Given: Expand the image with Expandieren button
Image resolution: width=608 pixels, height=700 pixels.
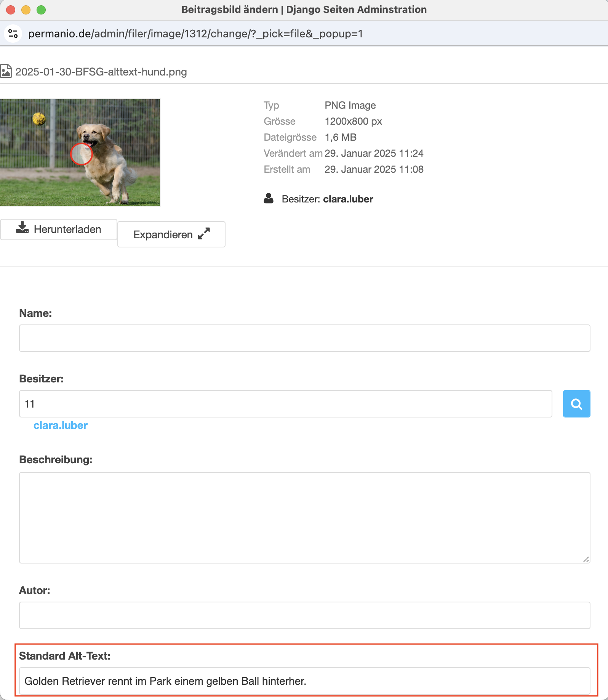Looking at the screenshot, I should tap(171, 234).
